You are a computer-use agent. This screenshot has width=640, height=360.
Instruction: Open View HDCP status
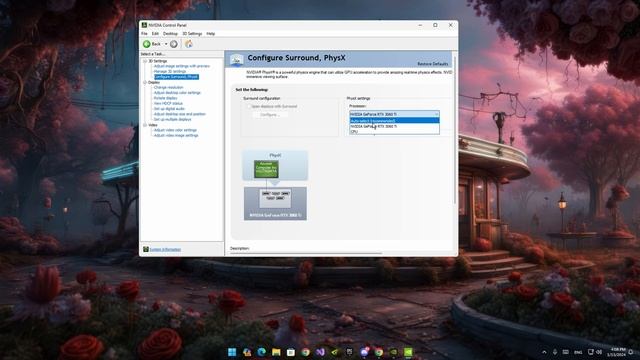[168, 103]
